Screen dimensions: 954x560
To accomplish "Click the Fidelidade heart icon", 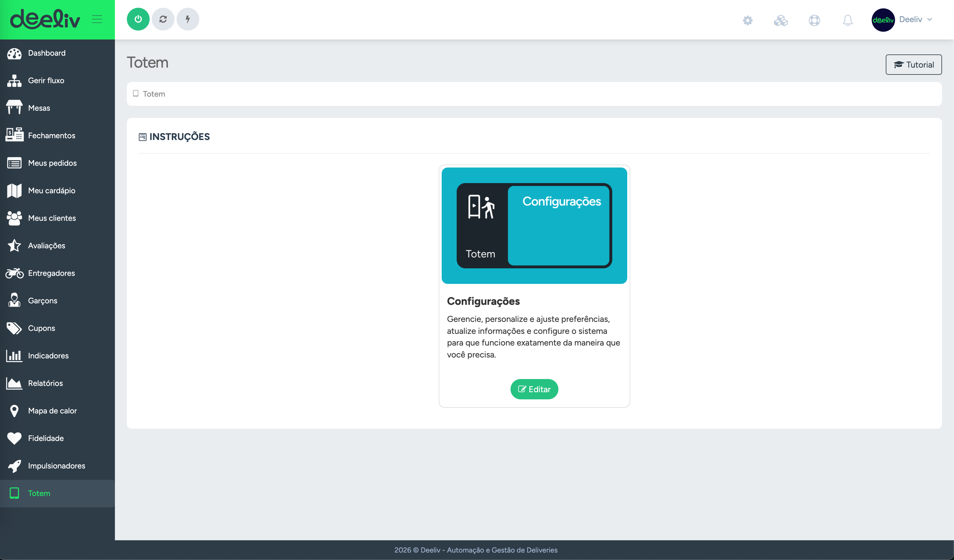I will [14, 438].
